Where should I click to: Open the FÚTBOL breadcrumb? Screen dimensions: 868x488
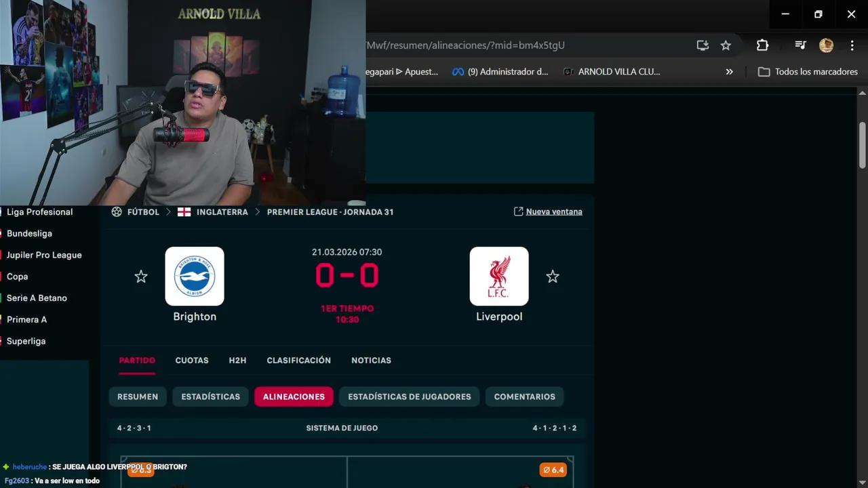[x=143, y=212]
